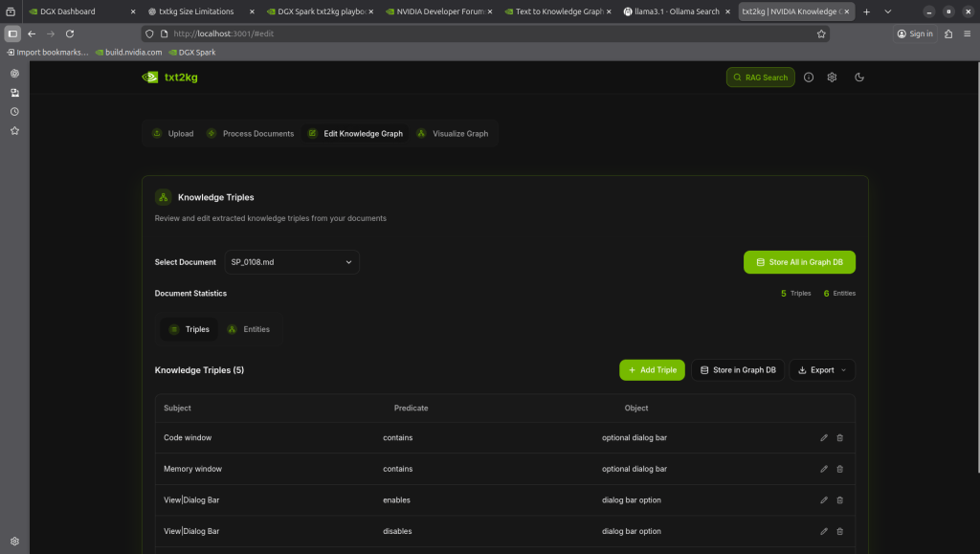Open the SP_0108.md document dropdown

[x=292, y=262]
